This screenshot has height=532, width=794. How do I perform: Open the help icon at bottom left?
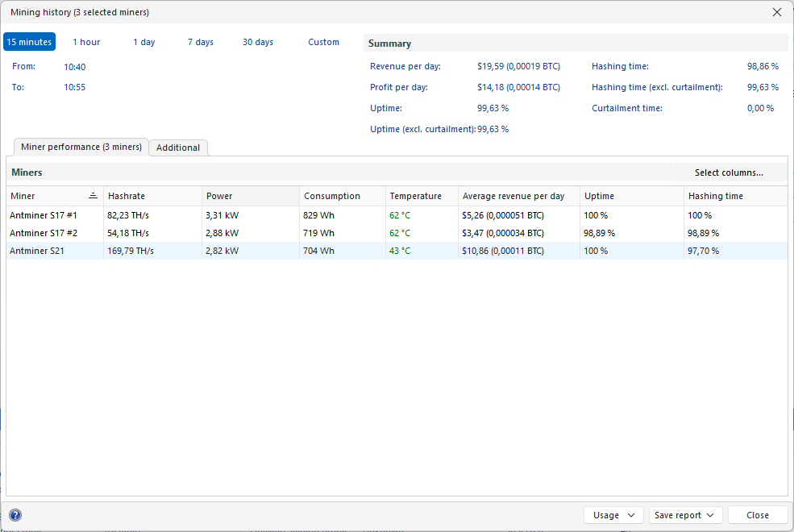point(15,515)
